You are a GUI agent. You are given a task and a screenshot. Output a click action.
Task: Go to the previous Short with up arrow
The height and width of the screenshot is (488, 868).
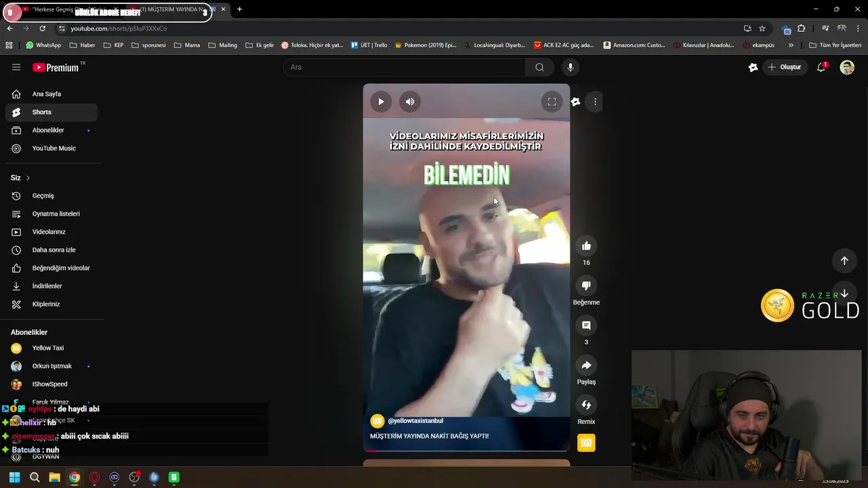tap(844, 261)
